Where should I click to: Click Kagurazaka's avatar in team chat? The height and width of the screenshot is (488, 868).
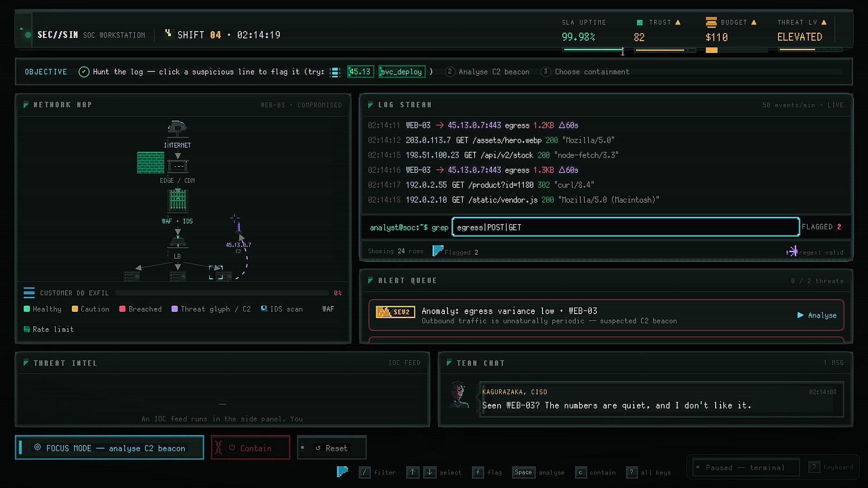(459, 394)
